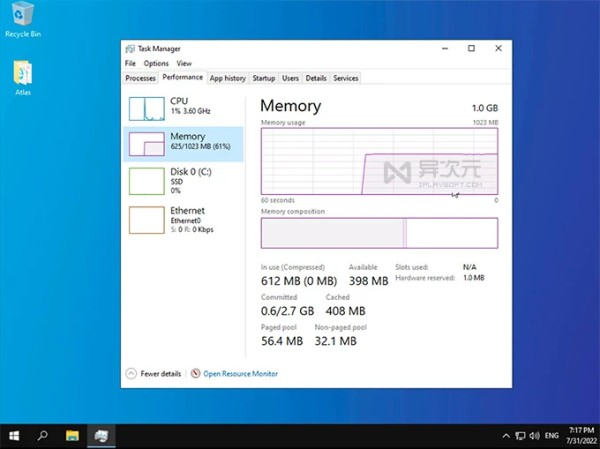The width and height of the screenshot is (600, 449).
Task: Go to the Startup tab
Action: click(x=264, y=78)
